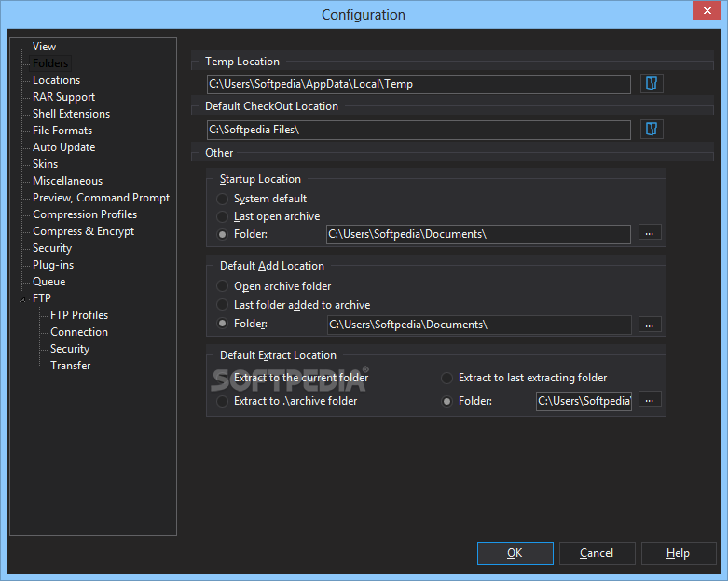This screenshot has height=581, width=728.
Task: Open Locations settings page
Action: tap(56, 80)
